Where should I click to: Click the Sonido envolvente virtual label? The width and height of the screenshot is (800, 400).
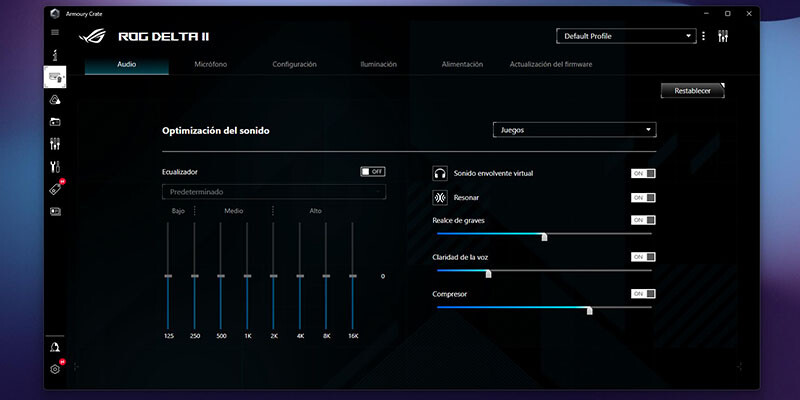[493, 173]
